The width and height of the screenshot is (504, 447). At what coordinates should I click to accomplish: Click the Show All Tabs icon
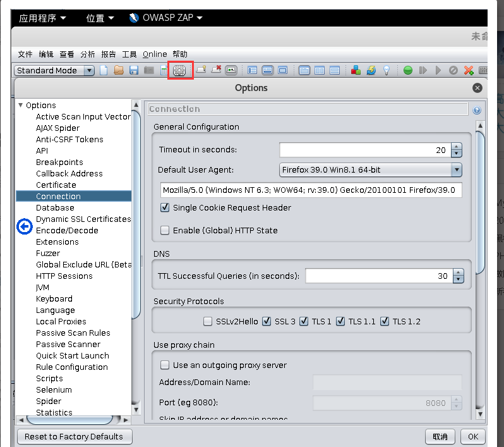coord(201,70)
